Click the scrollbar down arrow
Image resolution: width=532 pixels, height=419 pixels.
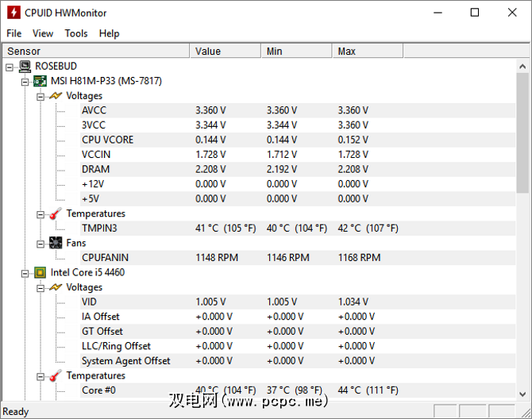pos(522,394)
